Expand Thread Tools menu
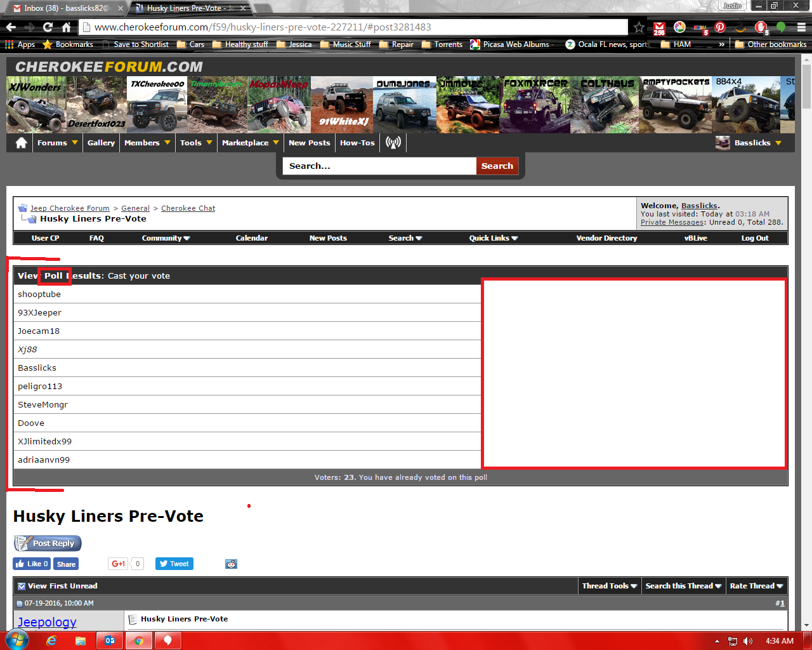Image resolution: width=812 pixels, height=650 pixels. (609, 586)
